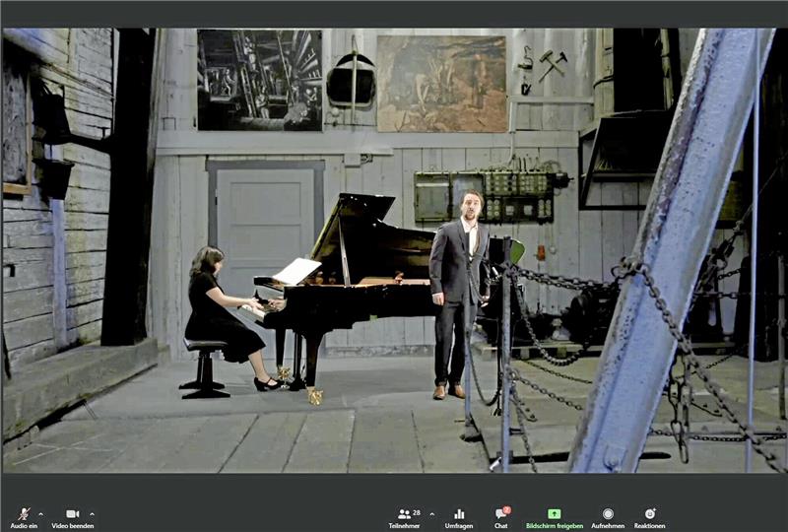
Task: Click the 'Audio ein' label
Action: [24, 526]
